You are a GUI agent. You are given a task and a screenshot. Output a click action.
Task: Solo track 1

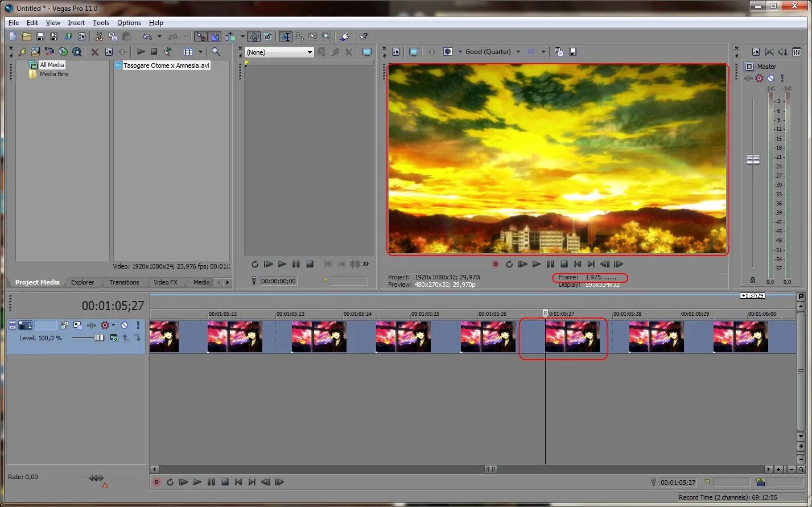pos(138,325)
